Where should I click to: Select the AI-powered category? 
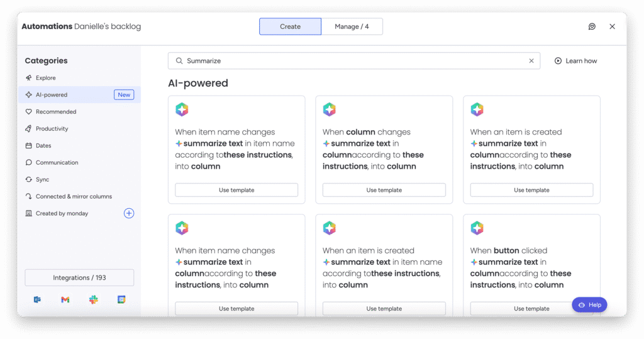coord(79,94)
